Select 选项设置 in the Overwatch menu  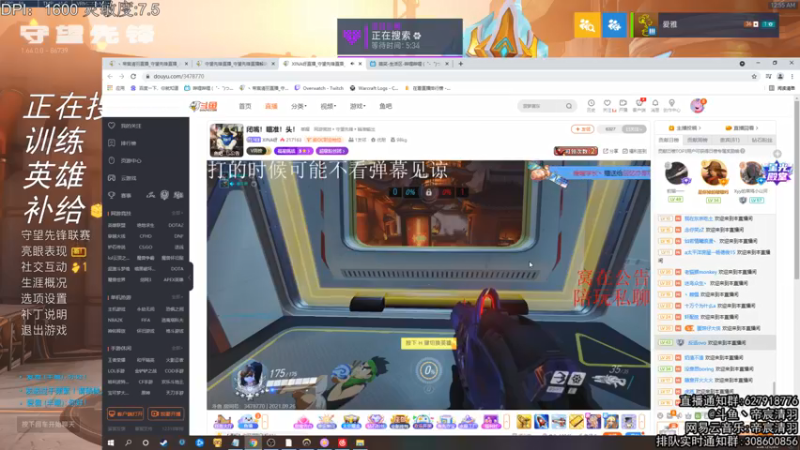44,298
